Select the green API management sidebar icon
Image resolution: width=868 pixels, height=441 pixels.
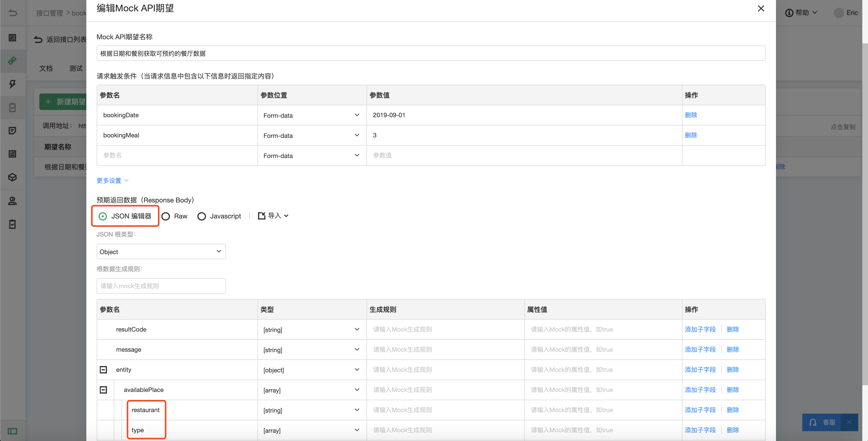tap(12, 61)
